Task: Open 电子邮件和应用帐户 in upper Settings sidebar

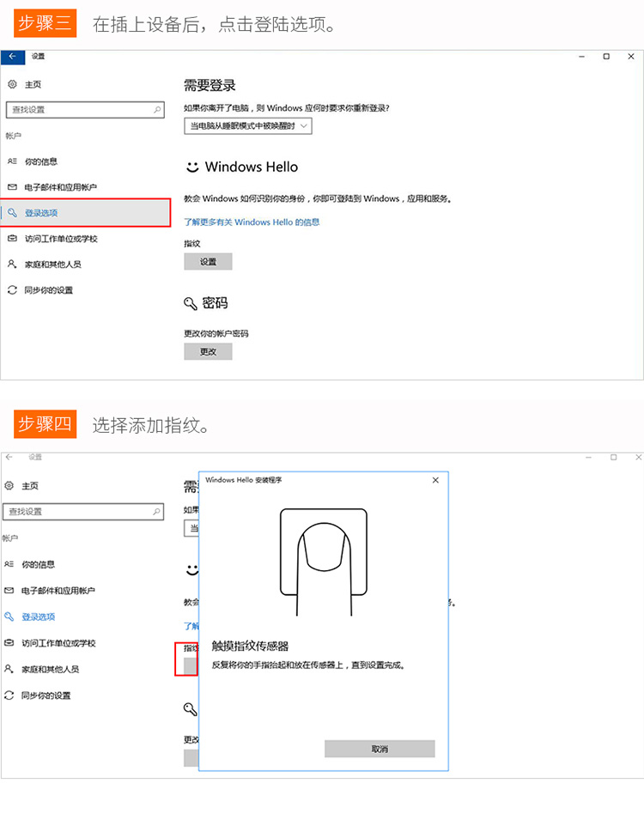Action: pos(61,187)
